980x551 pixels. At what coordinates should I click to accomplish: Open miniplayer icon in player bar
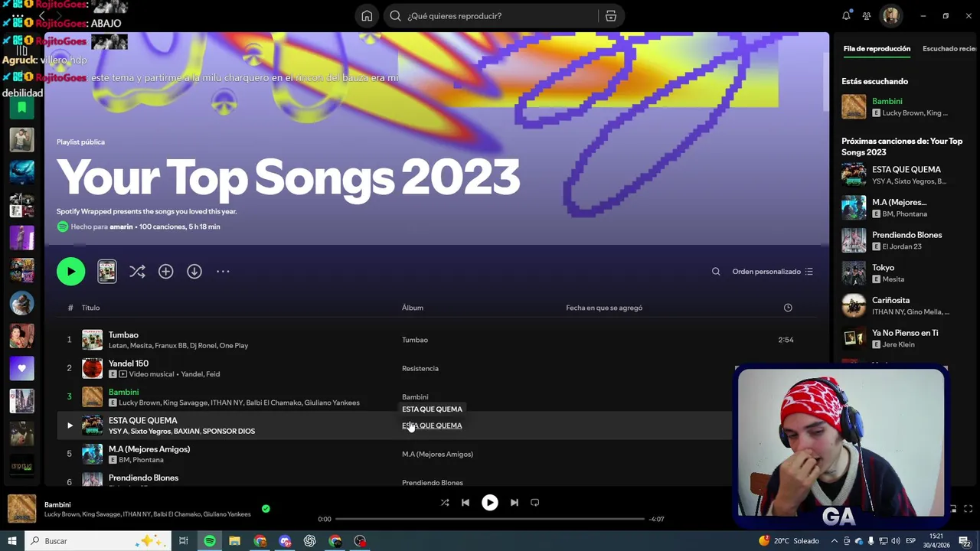point(953,509)
